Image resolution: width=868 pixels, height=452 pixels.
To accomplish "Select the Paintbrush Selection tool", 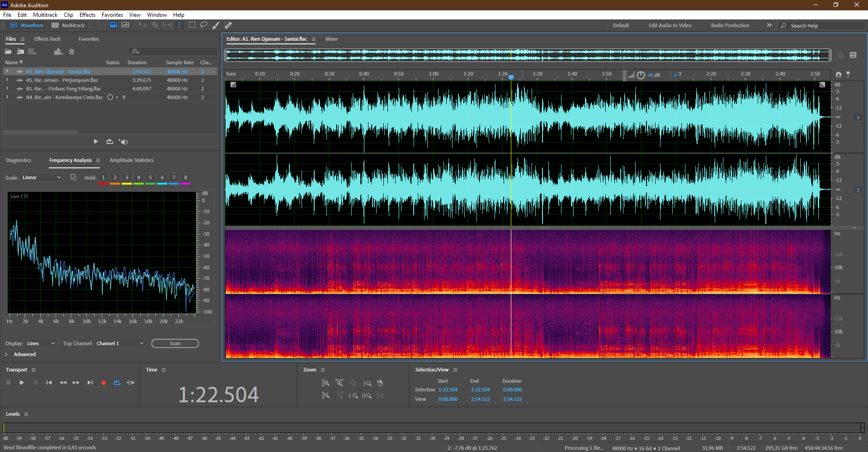I will 216,25.
